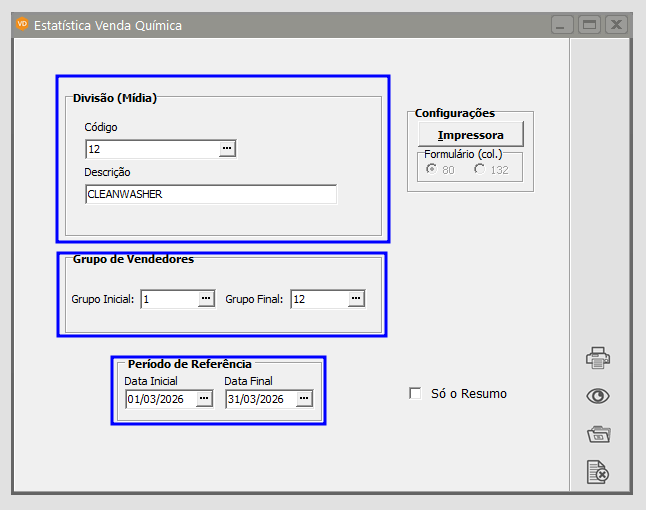Enable the Só o Resumo checkbox
Screen dimensions: 646x510
click(415, 394)
